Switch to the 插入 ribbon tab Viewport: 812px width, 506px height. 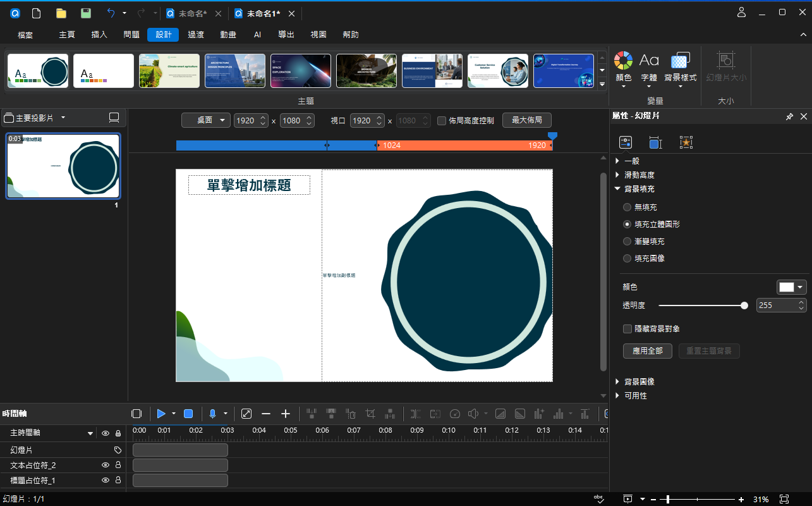[x=99, y=35]
